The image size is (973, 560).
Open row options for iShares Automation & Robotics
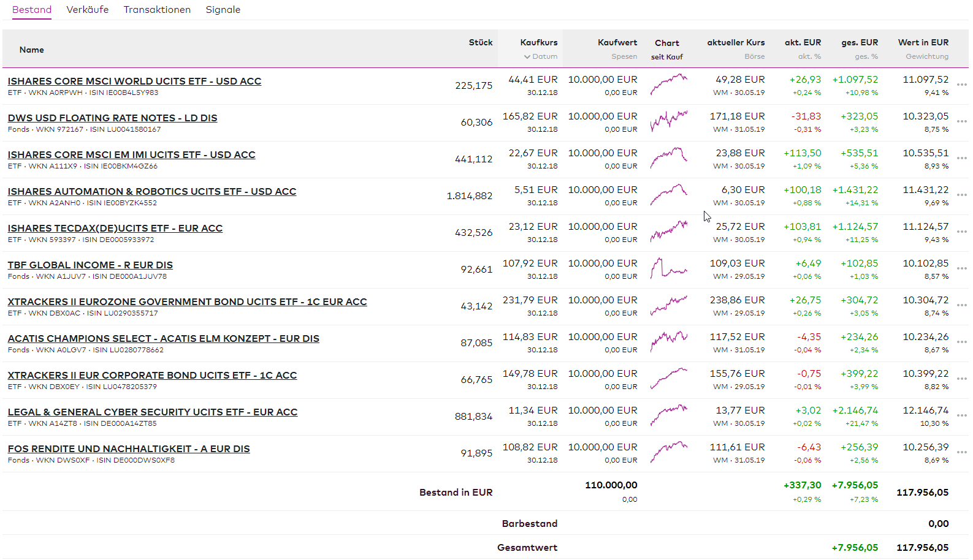pyautogui.click(x=961, y=195)
